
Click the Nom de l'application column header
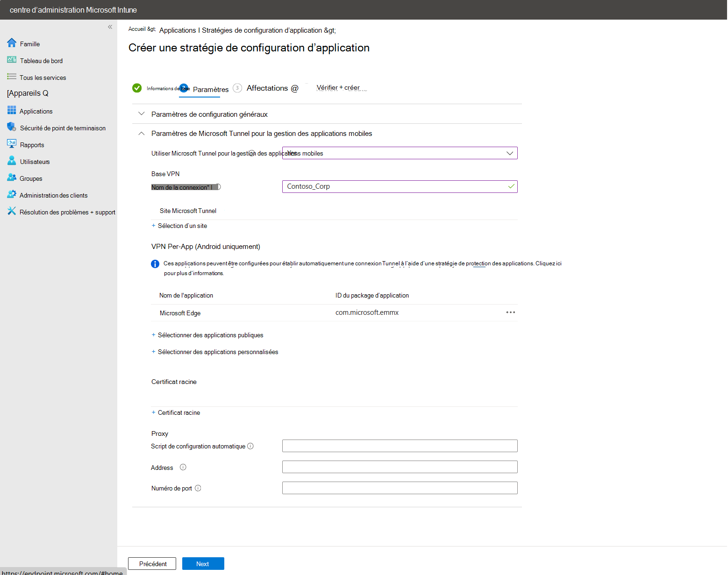pyautogui.click(x=186, y=295)
